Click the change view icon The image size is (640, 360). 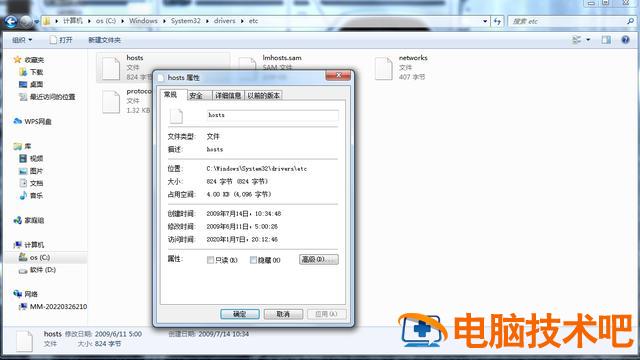[577, 40]
